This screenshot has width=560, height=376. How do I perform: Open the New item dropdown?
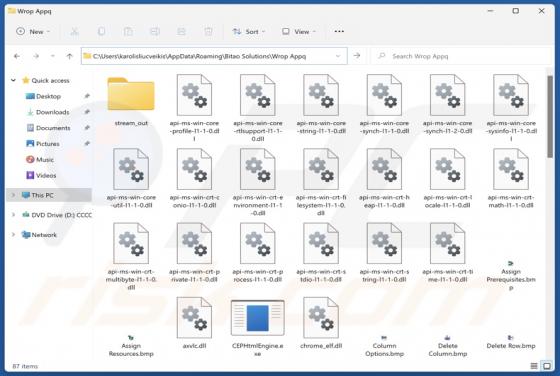coord(33,31)
